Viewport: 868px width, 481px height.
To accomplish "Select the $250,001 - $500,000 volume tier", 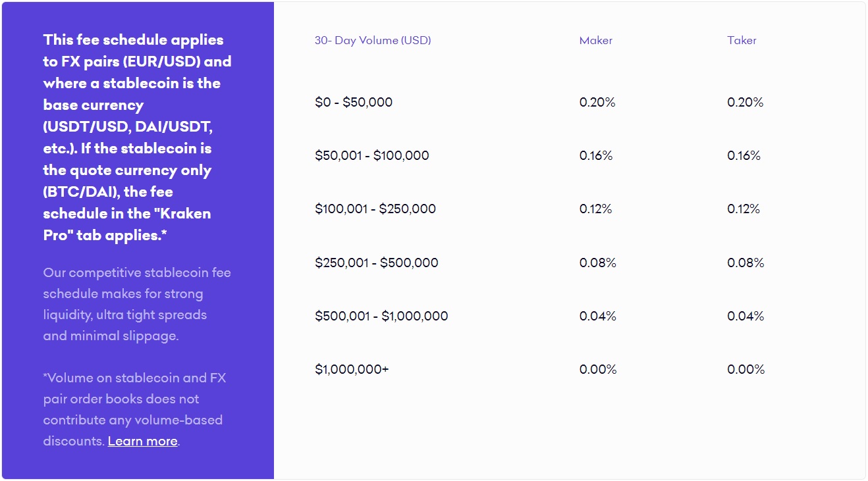I will pyautogui.click(x=377, y=263).
